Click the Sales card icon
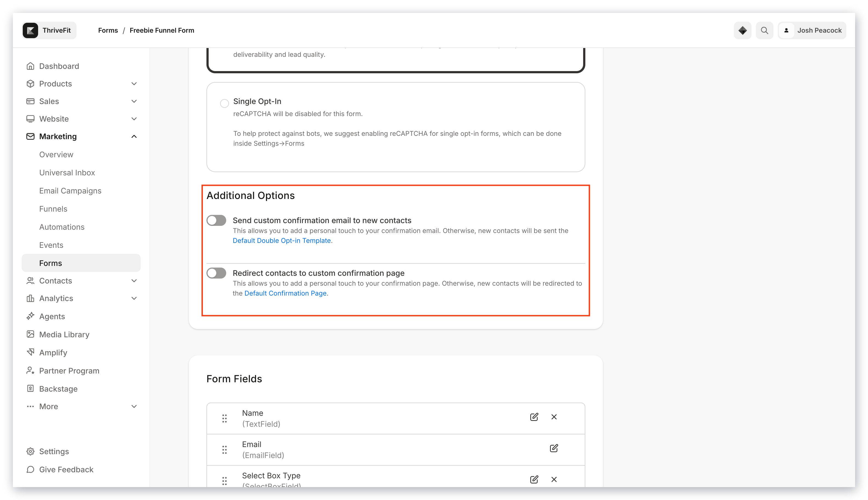 point(30,101)
